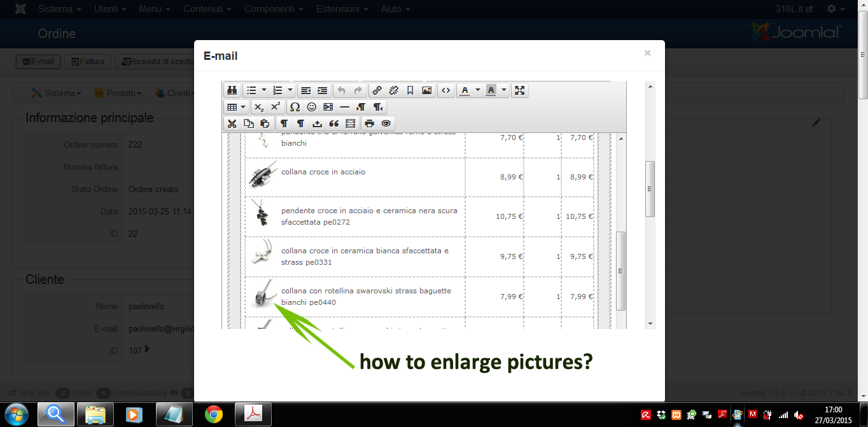Insert nonbreaking space icon
Viewport: 868px width, 427px height.
[317, 123]
